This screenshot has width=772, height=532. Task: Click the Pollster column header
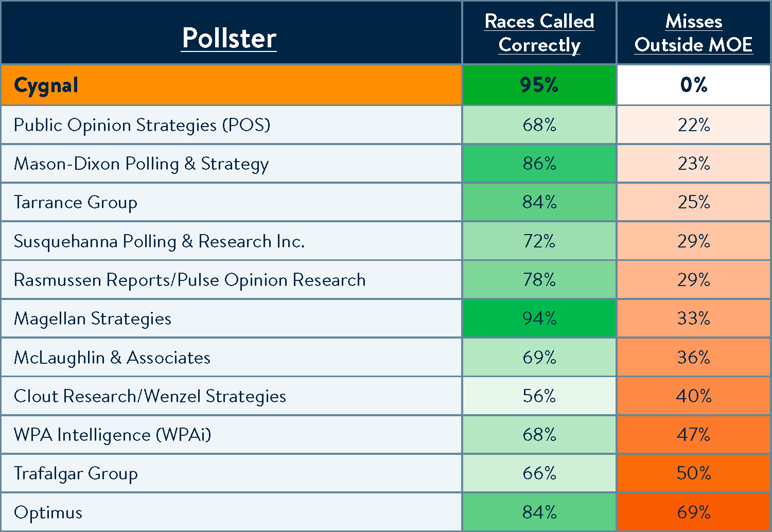(x=229, y=38)
